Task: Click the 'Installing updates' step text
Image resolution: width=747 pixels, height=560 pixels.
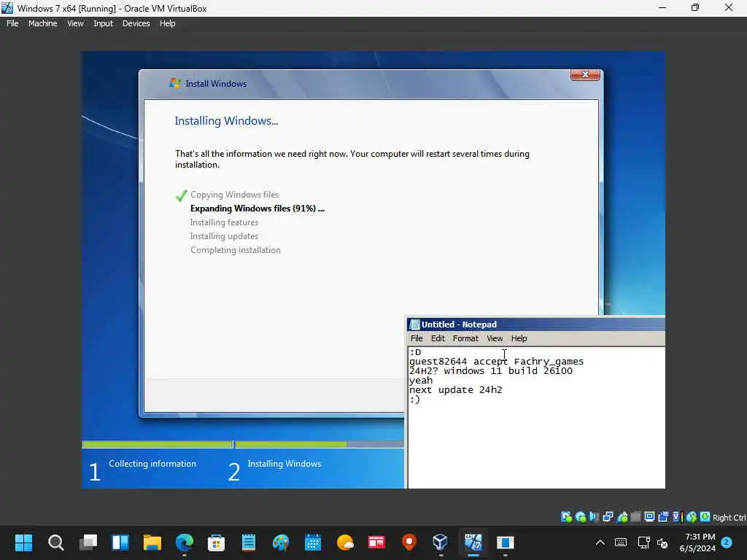Action: coord(224,236)
